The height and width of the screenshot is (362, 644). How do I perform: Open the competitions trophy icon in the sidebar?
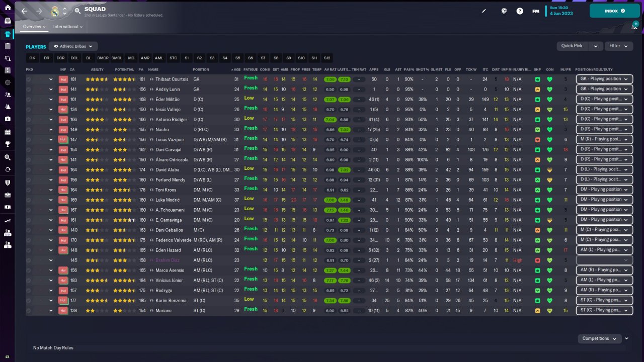pos(8,145)
